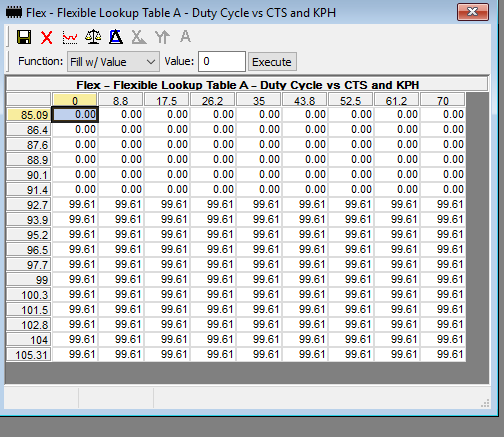Viewport: 504px width, 437px height.
Task: Click cell at row 96.5, column 0
Action: pos(75,249)
